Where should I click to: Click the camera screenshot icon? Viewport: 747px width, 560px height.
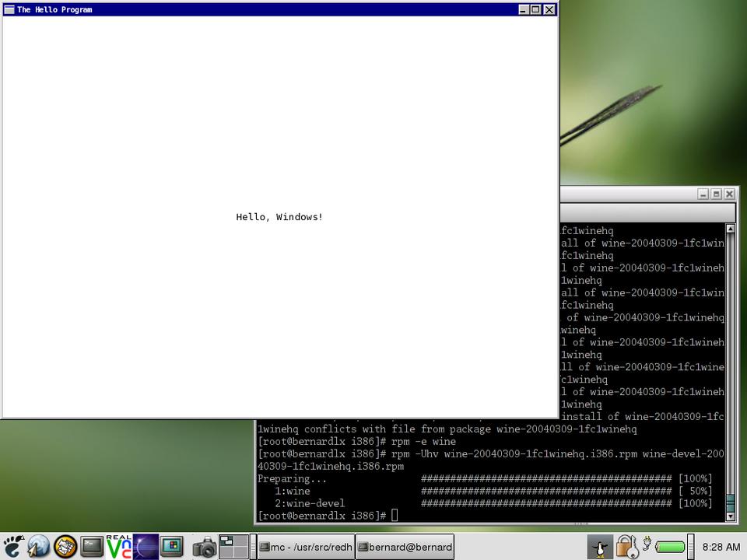(205, 547)
